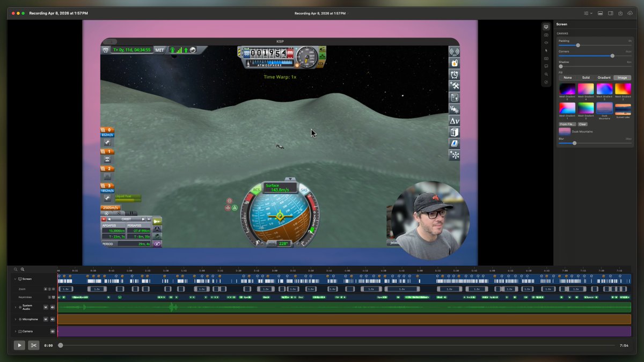The image size is (644, 362).
Task: Click the KSP snowflake toolbar icon
Action: (x=455, y=155)
